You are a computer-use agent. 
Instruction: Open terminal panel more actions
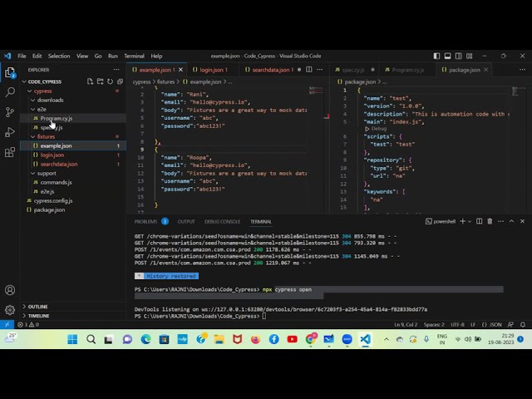(x=500, y=221)
